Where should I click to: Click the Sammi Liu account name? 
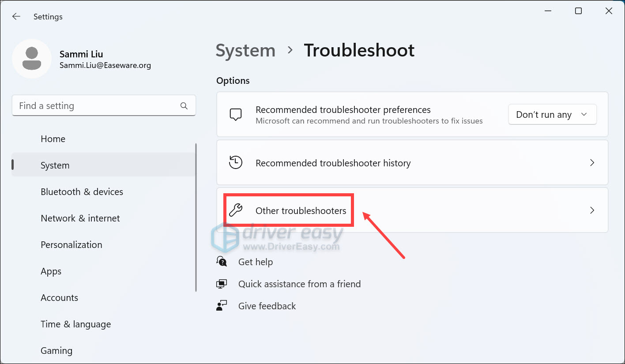81,54
